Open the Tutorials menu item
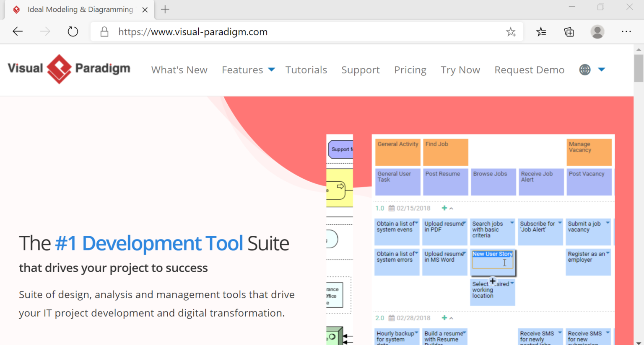644x345 pixels. click(x=306, y=70)
